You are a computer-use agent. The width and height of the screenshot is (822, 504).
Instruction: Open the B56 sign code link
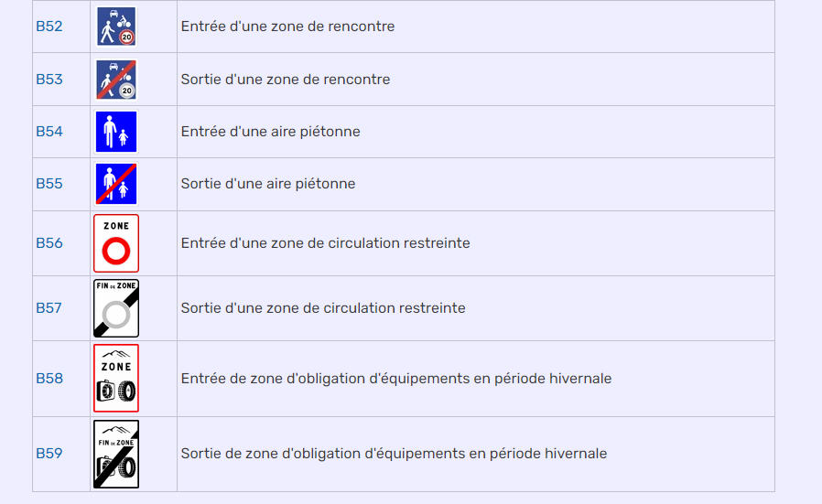pyautogui.click(x=49, y=243)
